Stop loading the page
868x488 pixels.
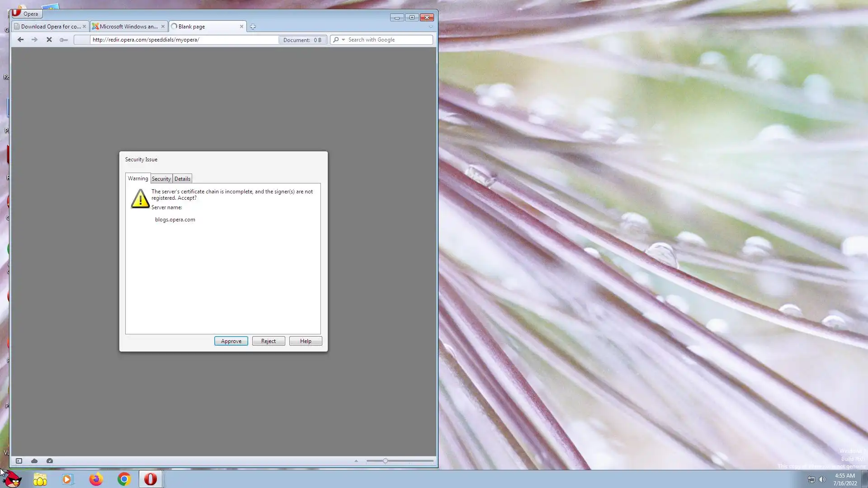pos(49,40)
